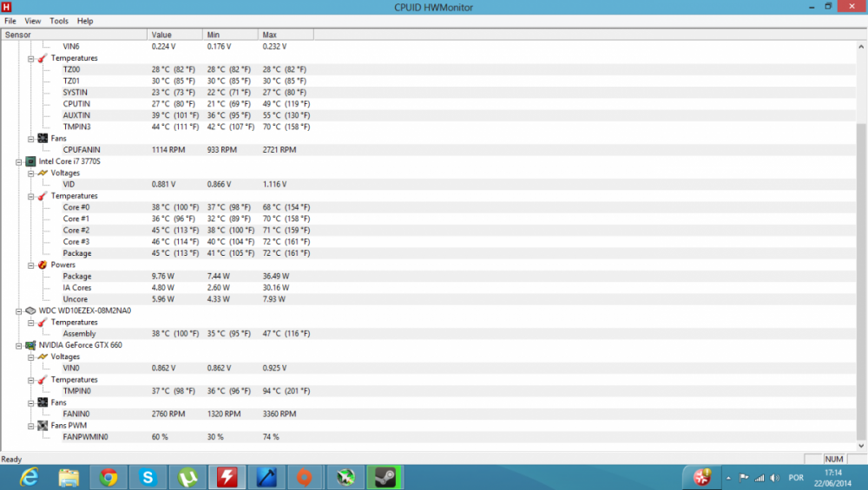Viewport: 868px width, 490px height.
Task: Open the File menu
Action: (10, 21)
